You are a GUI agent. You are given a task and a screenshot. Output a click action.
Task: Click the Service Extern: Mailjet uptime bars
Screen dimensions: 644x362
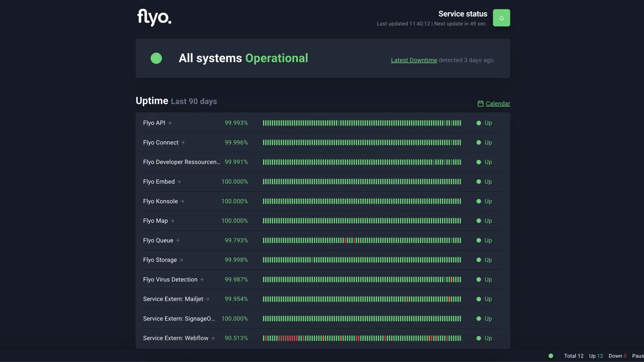click(x=362, y=299)
